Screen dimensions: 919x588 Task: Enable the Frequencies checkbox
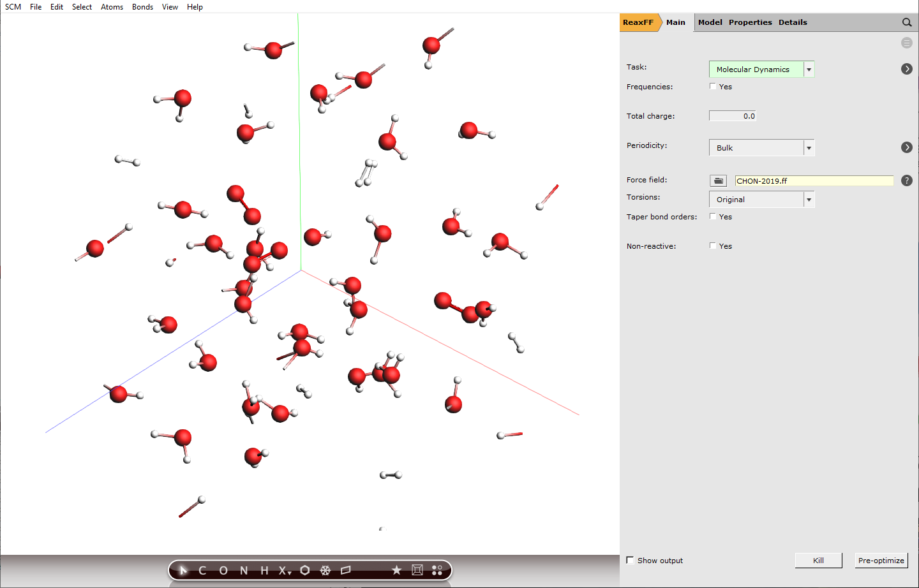[713, 86]
